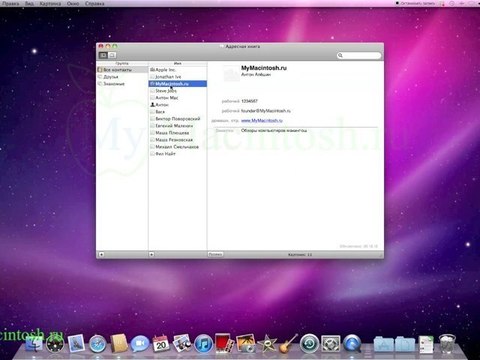Launch GarageBand guitar icon in Dock
This screenshot has height=360, width=480.
point(288,344)
